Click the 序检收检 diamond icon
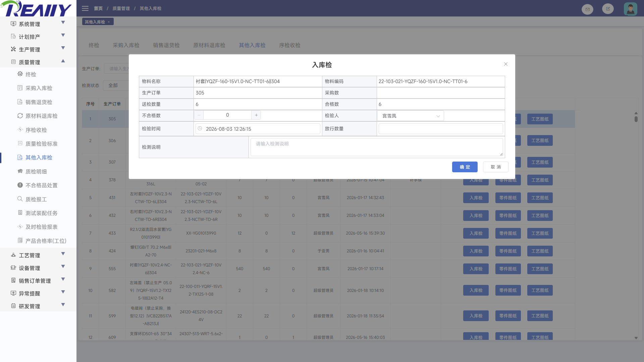Screen dimensions: 644x362 [20, 130]
